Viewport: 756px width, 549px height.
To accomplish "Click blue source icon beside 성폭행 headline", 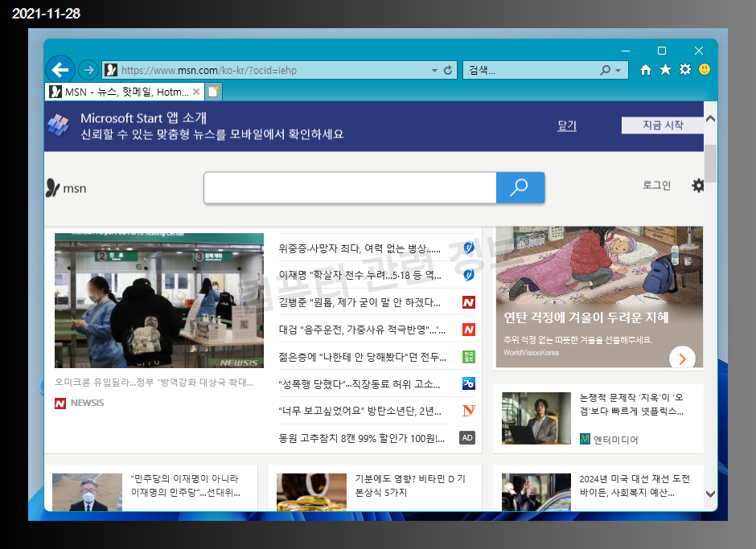I will [x=469, y=383].
